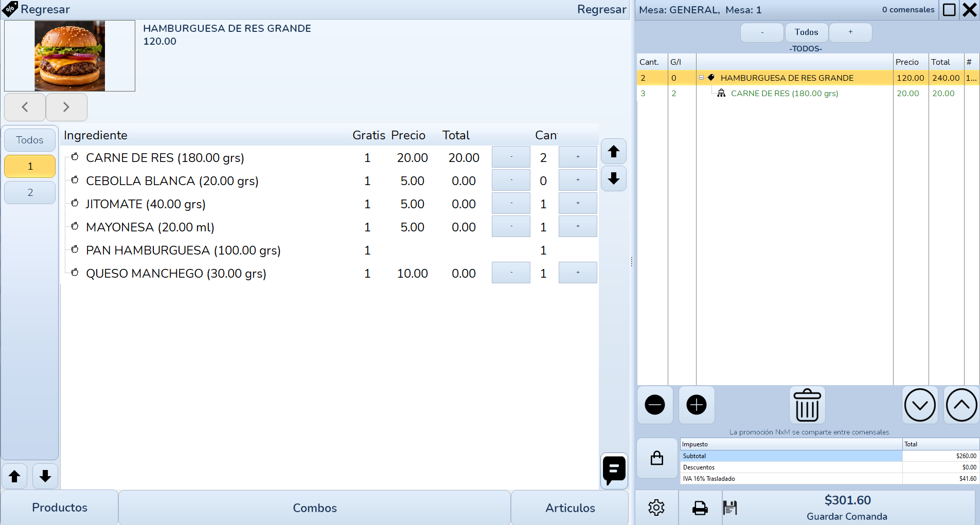
Task: Click previous comensal minus button
Action: [762, 32]
